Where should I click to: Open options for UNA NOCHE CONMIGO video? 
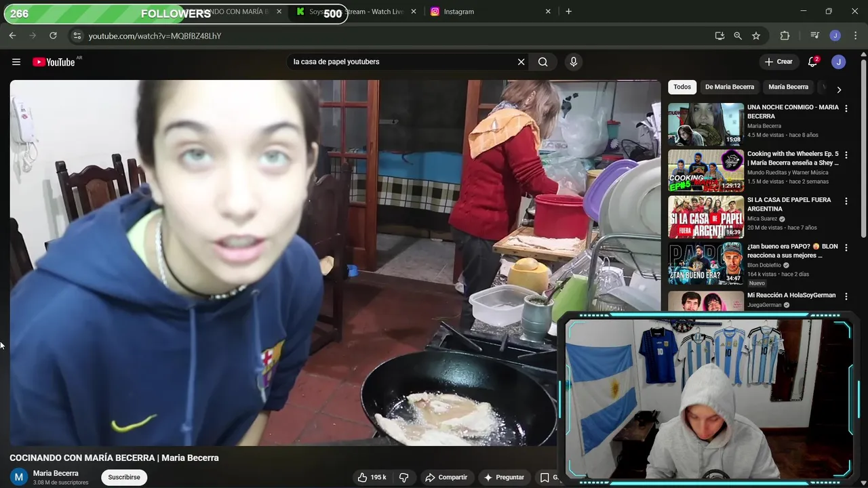point(846,108)
